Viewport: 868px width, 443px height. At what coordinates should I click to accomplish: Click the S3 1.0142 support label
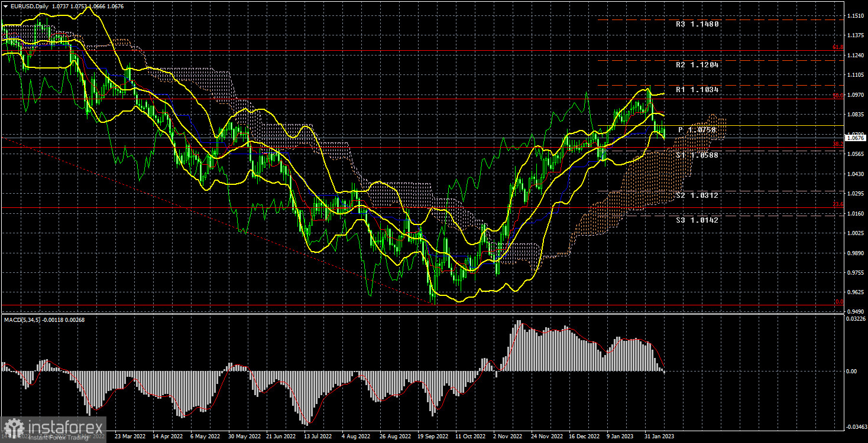click(x=698, y=220)
